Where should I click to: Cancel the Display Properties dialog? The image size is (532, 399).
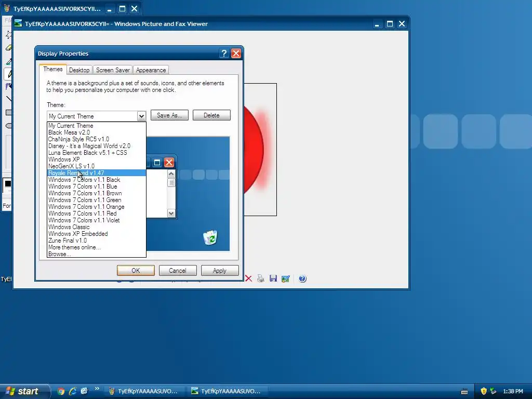[x=178, y=270]
